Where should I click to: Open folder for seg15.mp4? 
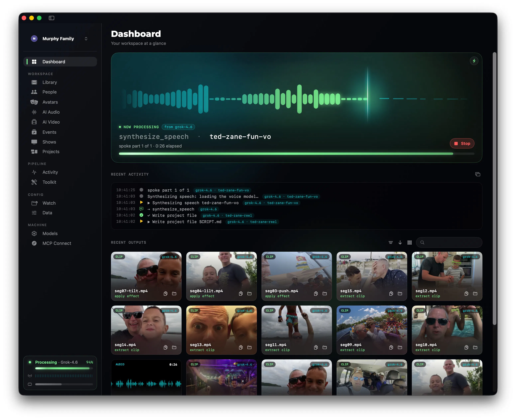[x=400, y=293]
